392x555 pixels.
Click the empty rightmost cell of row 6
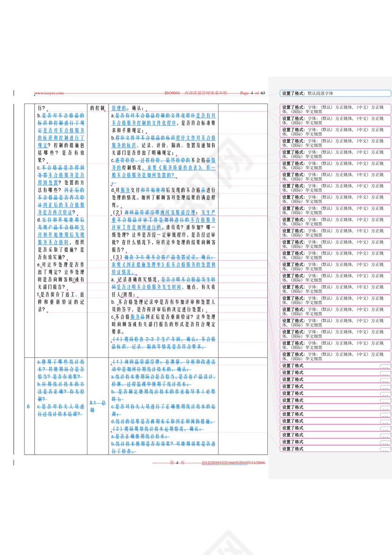pyautogui.click(x=243, y=407)
